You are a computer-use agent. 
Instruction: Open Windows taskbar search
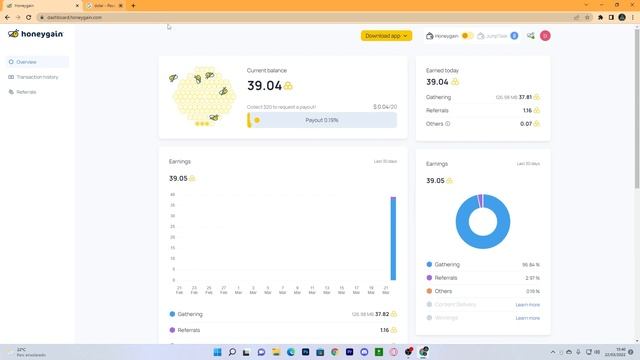click(232, 352)
